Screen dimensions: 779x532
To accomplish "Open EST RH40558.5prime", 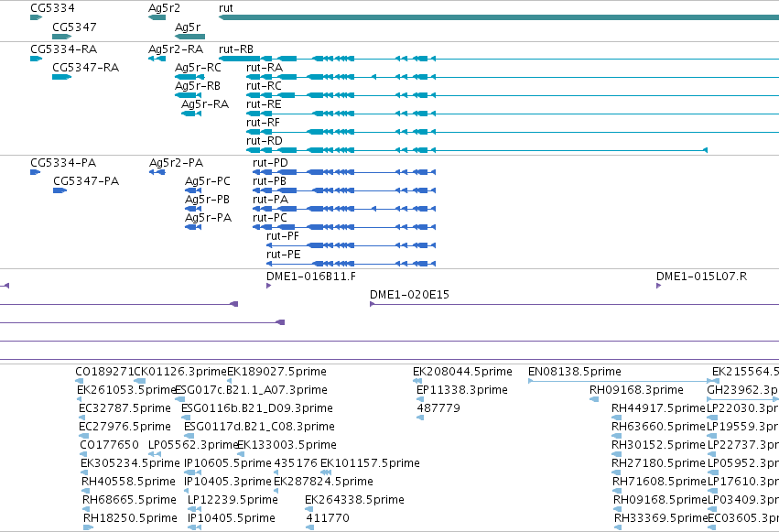I will pos(128,482).
